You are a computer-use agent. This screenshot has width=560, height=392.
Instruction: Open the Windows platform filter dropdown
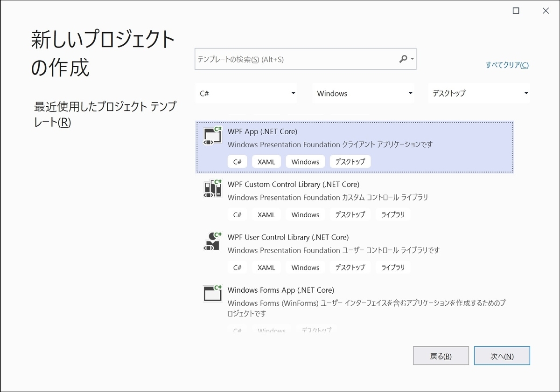point(363,93)
